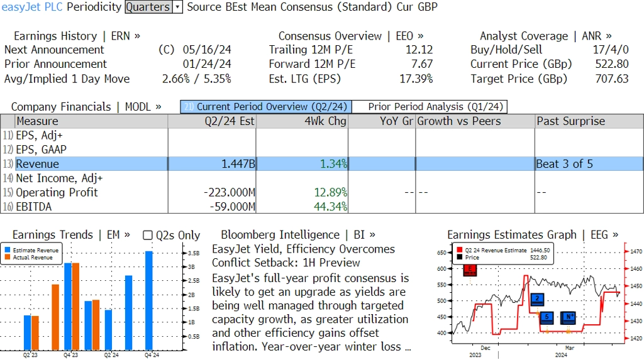
Task: Click the YoY Gr column header
Action: [382, 121]
